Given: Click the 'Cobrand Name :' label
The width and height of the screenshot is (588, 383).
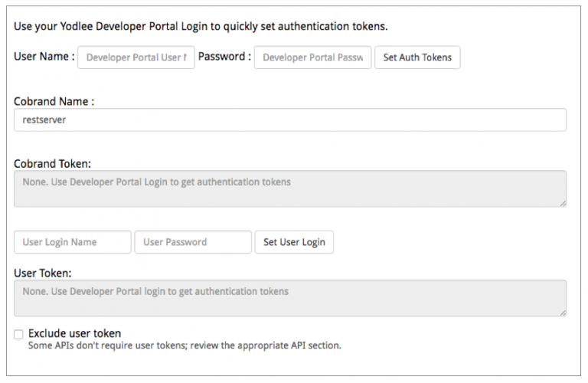Looking at the screenshot, I should [54, 101].
